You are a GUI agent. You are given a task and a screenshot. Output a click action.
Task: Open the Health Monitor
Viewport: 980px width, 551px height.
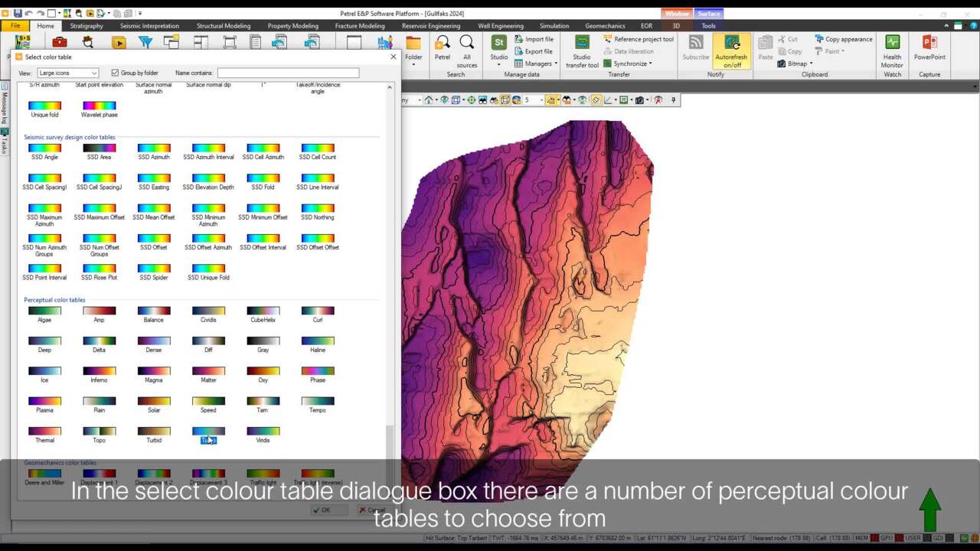[892, 51]
